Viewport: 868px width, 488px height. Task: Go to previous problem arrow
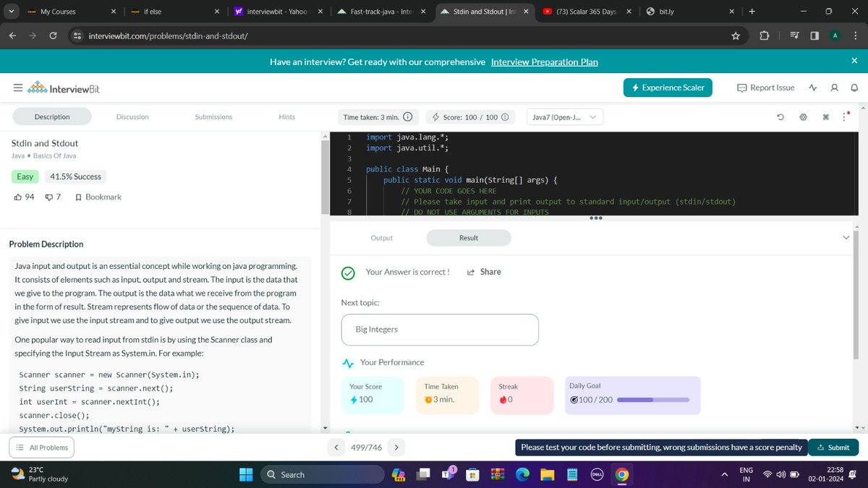tap(336, 448)
